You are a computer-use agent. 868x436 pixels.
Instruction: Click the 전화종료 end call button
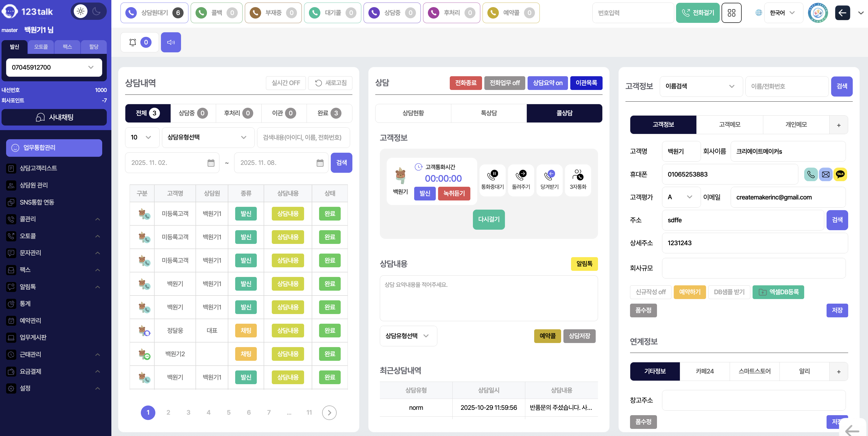click(x=466, y=83)
